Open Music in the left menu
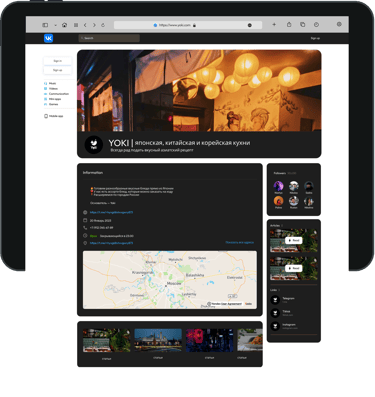 (x=50, y=83)
